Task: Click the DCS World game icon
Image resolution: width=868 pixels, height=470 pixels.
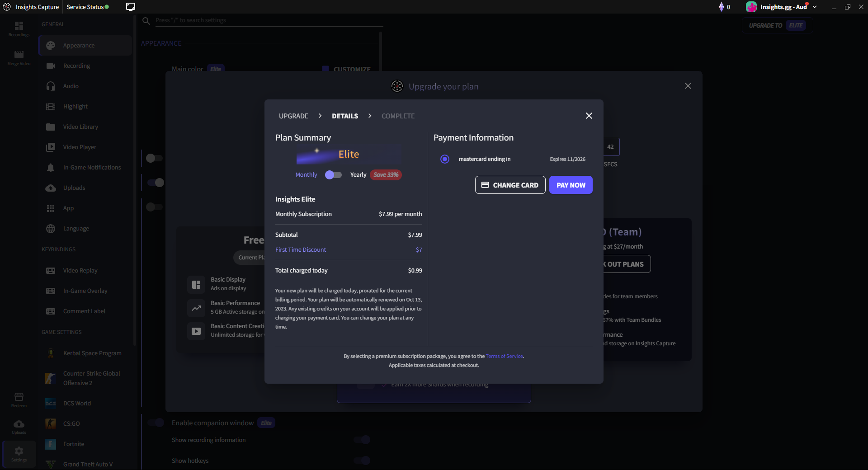Action: pyautogui.click(x=51, y=403)
